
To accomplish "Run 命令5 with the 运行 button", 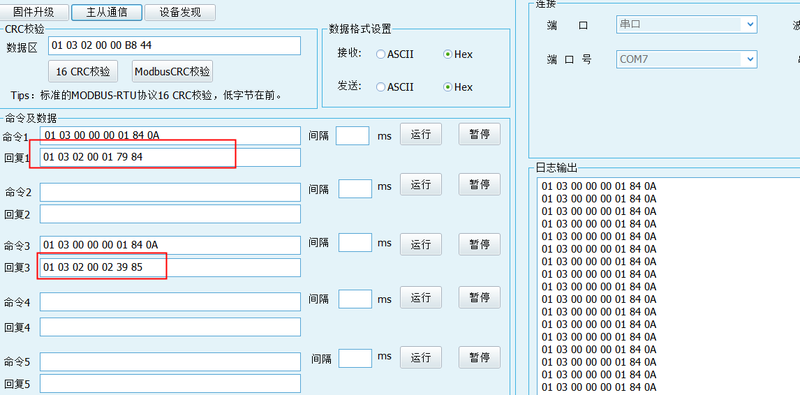I will point(421,358).
